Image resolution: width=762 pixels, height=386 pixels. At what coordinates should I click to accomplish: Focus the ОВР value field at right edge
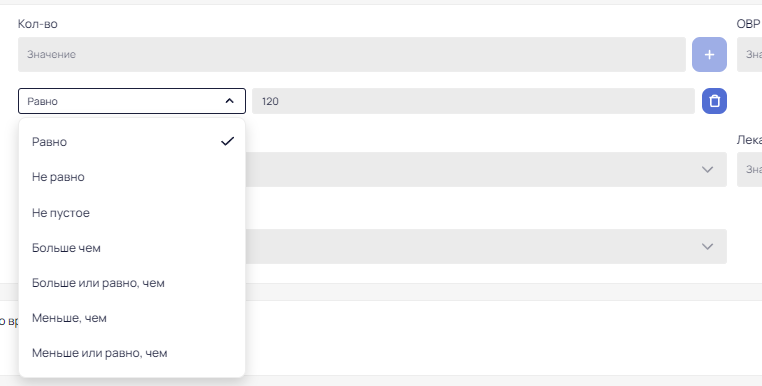point(749,54)
